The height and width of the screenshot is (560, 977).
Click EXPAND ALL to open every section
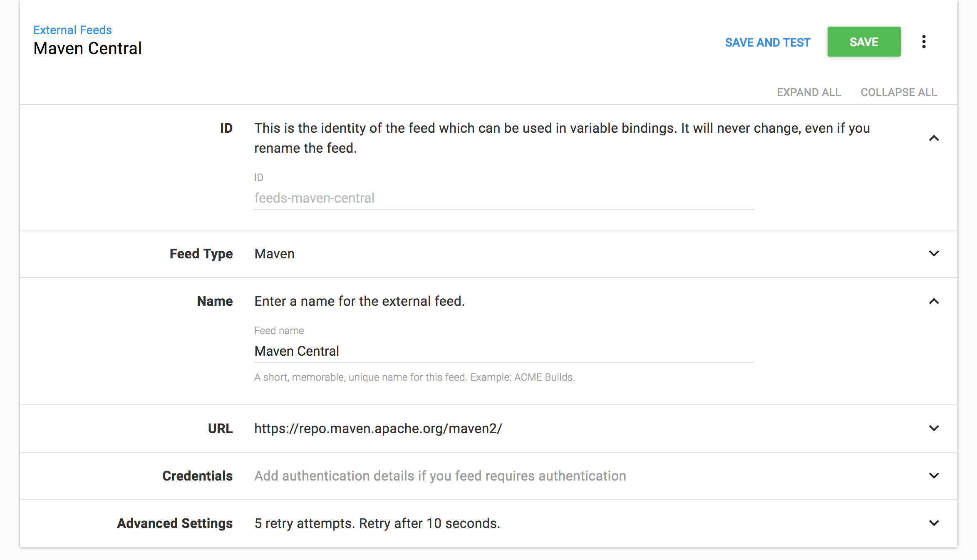click(x=808, y=92)
